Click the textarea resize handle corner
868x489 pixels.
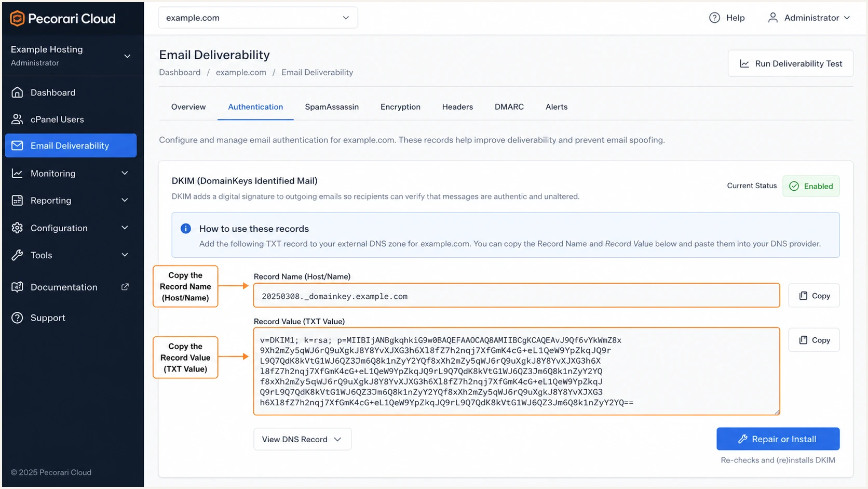[777, 412]
